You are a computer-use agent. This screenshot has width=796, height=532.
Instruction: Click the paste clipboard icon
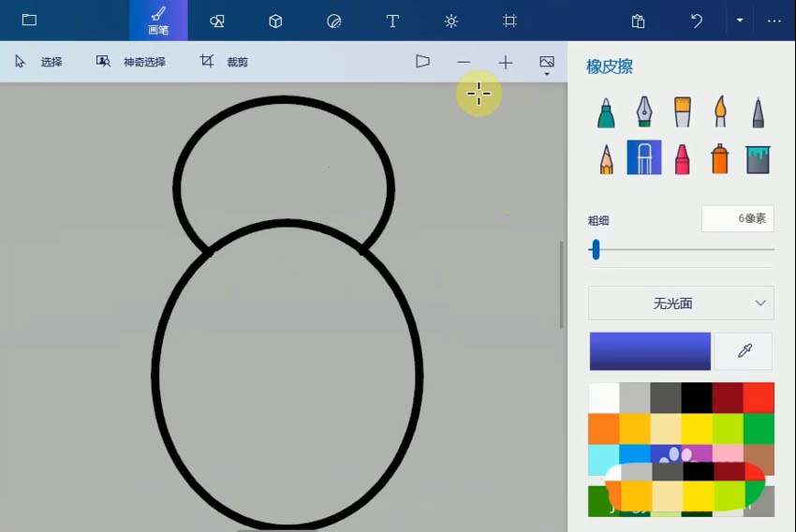pyautogui.click(x=638, y=21)
